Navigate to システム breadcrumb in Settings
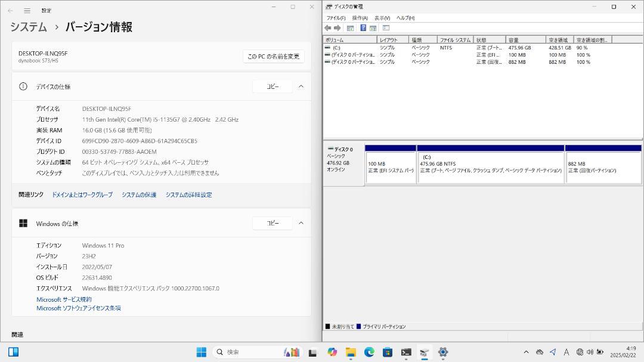This screenshot has height=362, width=644. (29, 27)
